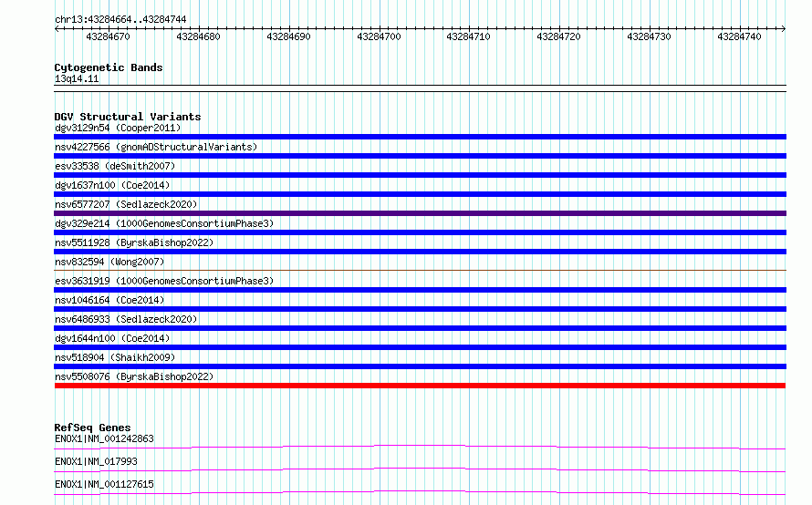This screenshot has height=505, width=812.
Task: Select variant esv33538 (deSmith2007) label
Action: pyautogui.click(x=115, y=166)
